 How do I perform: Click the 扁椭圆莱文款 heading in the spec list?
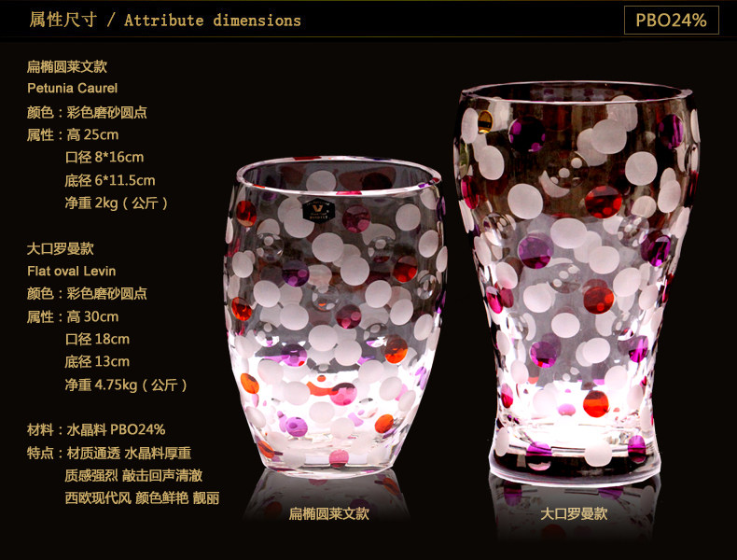pos(67,66)
